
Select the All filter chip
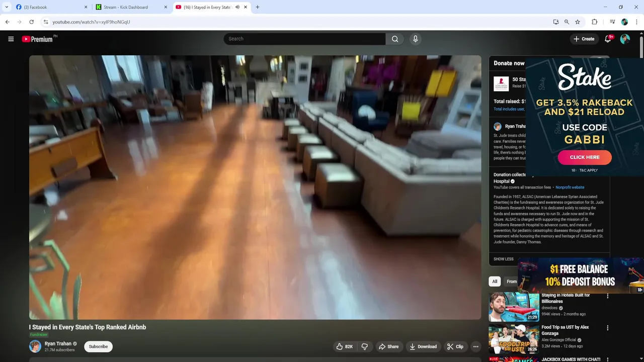point(495,282)
